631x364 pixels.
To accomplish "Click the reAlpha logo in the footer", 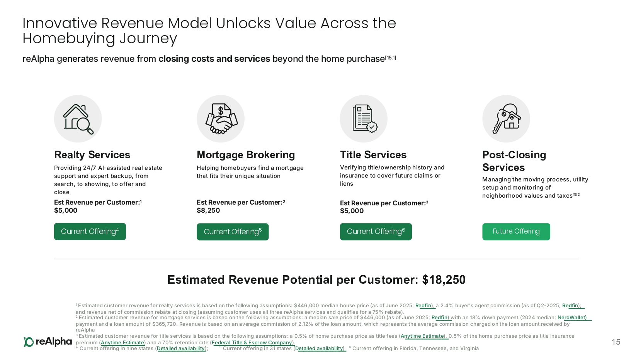I will click(48, 342).
